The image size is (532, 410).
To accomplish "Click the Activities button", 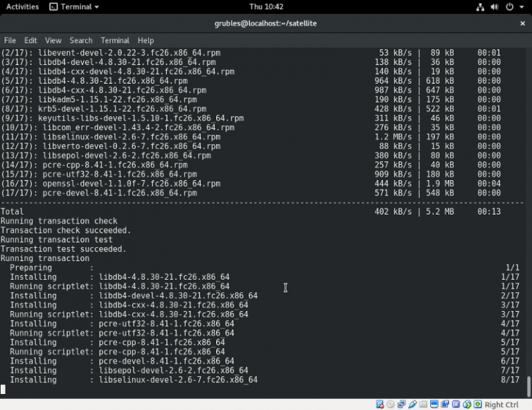I will (22, 7).
